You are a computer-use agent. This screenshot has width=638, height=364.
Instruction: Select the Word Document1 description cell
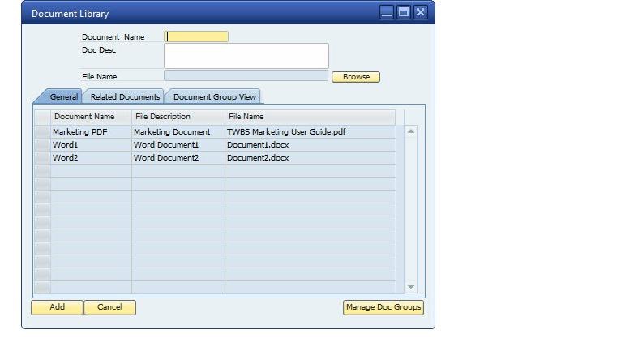click(178, 145)
